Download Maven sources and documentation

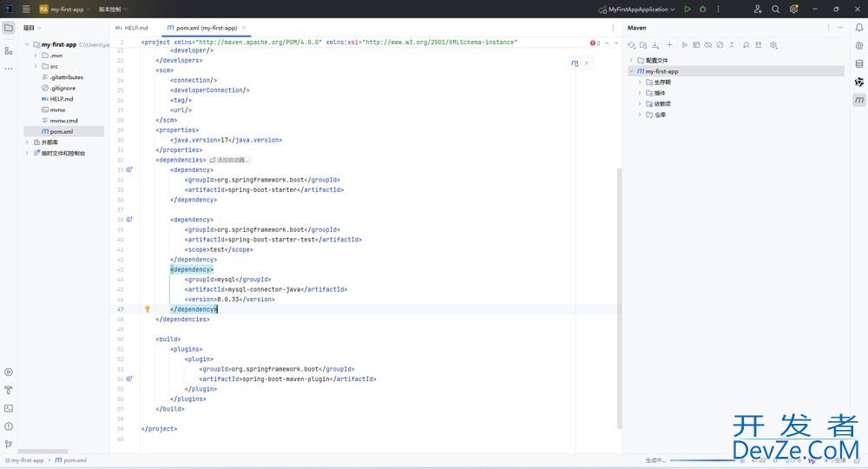click(x=654, y=45)
